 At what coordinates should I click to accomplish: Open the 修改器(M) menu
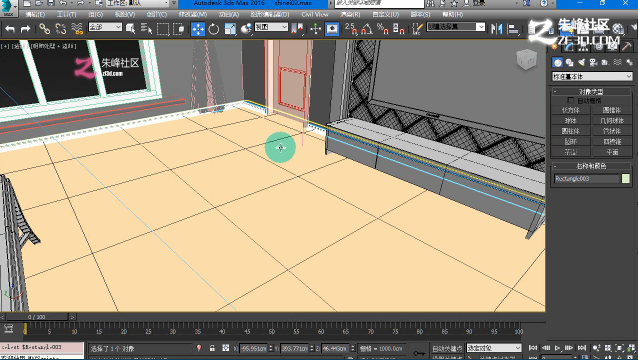193,14
